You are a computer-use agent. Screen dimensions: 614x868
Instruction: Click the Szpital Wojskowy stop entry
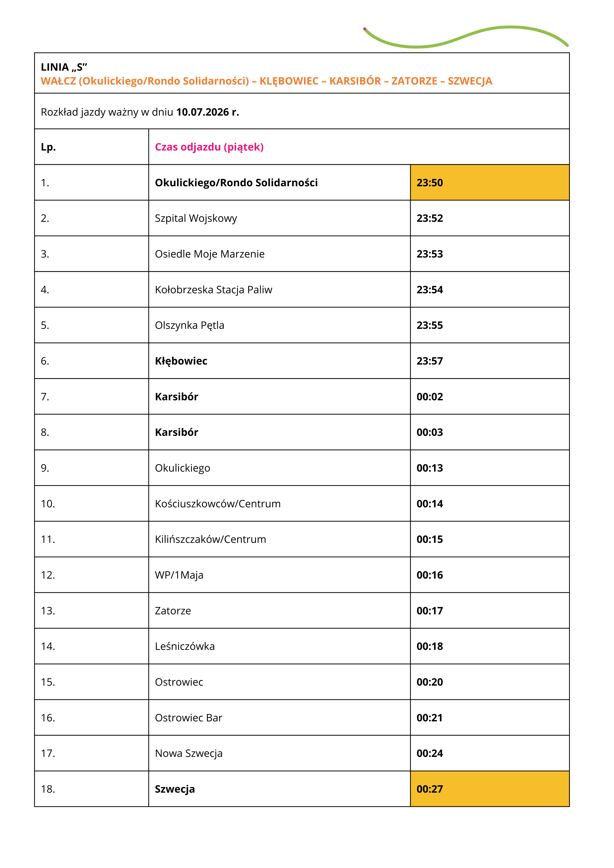196,219
